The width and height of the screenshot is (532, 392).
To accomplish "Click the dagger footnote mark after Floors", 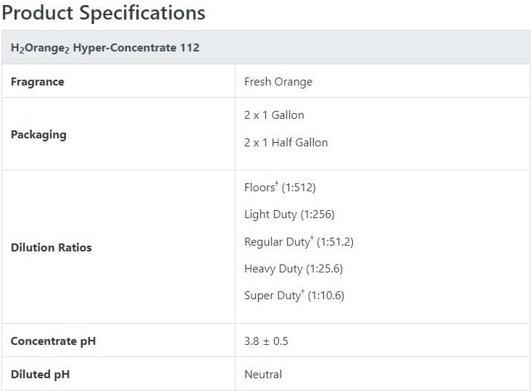I will click(x=277, y=184).
